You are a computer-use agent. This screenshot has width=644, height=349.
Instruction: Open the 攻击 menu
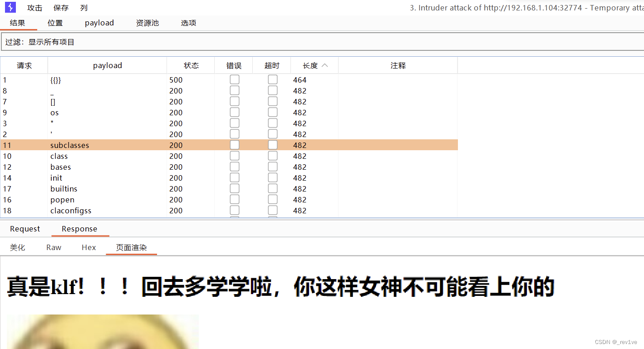(35, 8)
